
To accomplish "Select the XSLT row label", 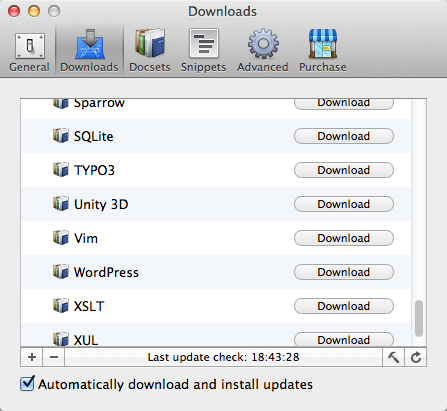I will 89,306.
